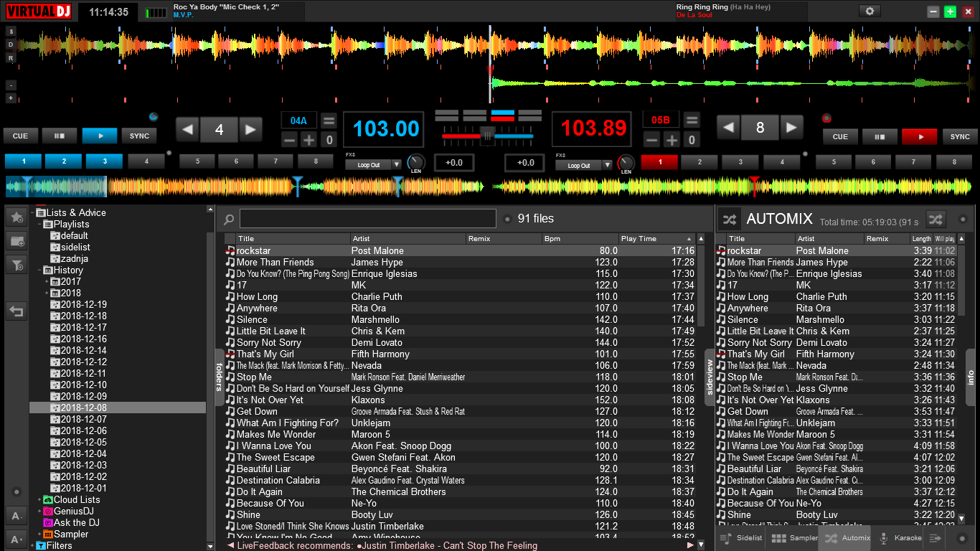The width and height of the screenshot is (980, 551).
Task: Click left deck blue circular arrow icon
Action: [154, 116]
